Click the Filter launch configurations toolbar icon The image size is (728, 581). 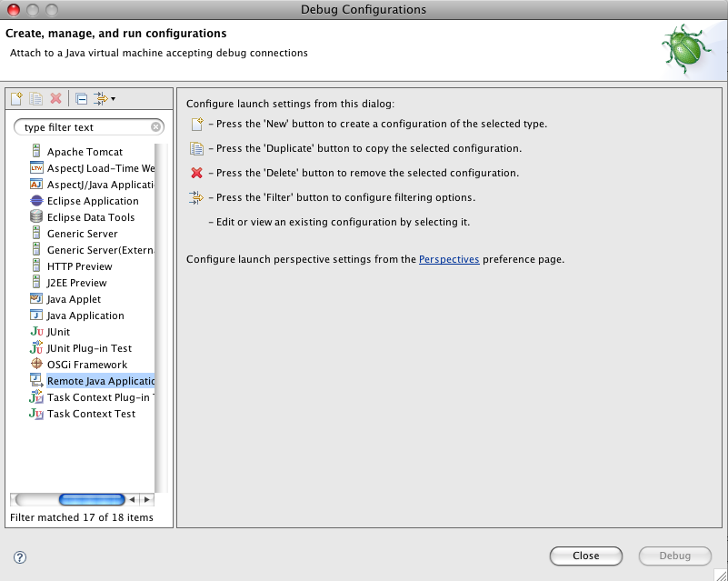(x=100, y=98)
